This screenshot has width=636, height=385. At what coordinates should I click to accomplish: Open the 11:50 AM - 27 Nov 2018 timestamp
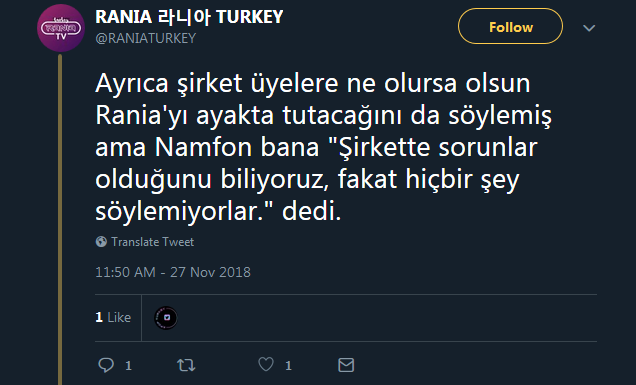(173, 272)
